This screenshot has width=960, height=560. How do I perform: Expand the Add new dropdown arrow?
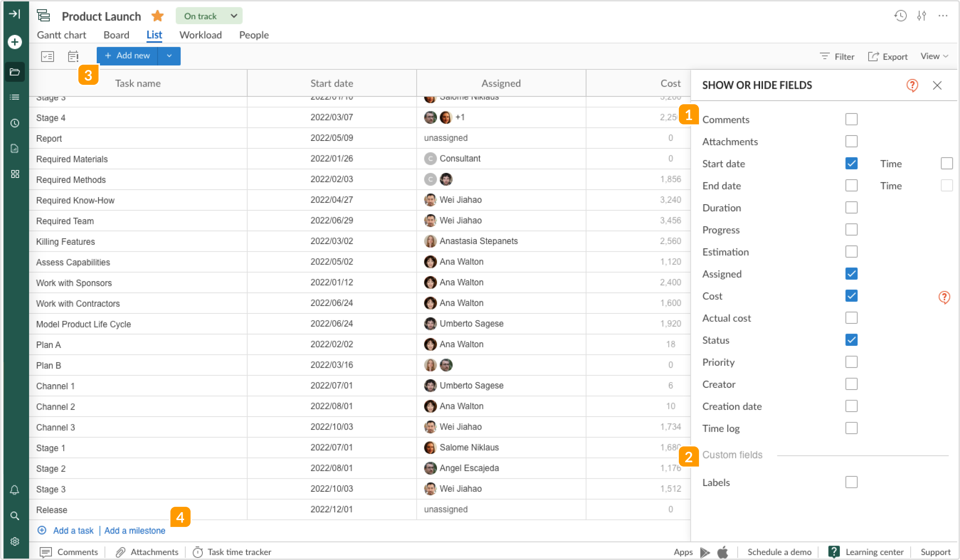169,56
